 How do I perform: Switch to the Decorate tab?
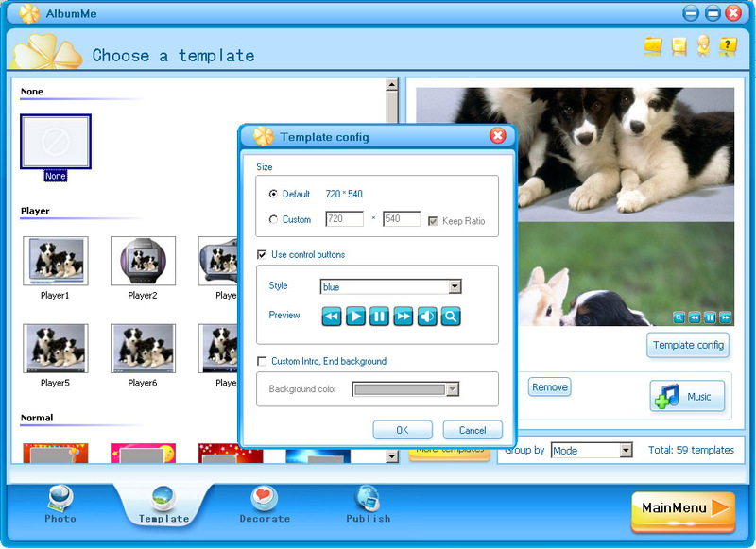pos(265,505)
